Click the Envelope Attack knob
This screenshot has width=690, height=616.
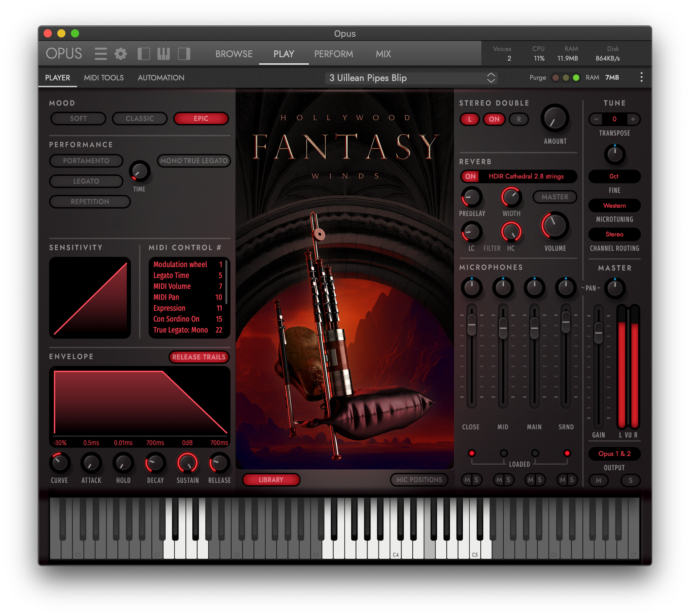91,463
